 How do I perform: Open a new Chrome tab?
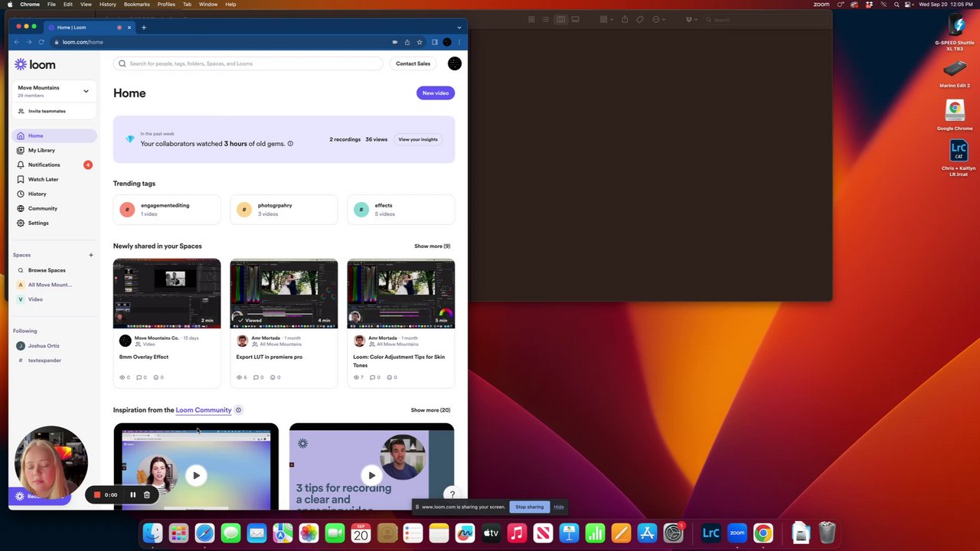click(x=144, y=28)
